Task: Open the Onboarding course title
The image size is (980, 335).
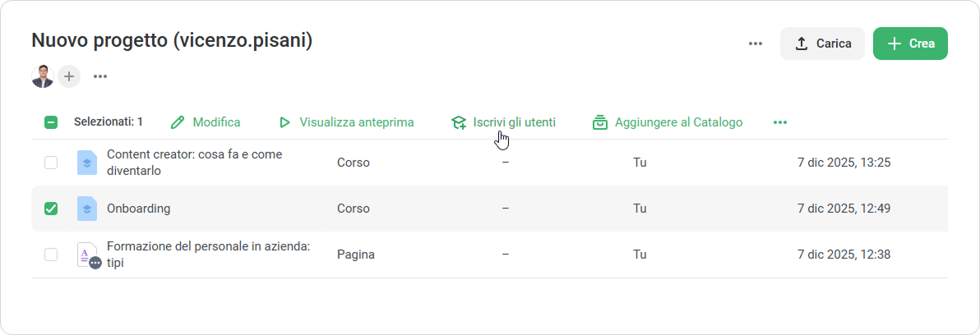Action: point(139,209)
